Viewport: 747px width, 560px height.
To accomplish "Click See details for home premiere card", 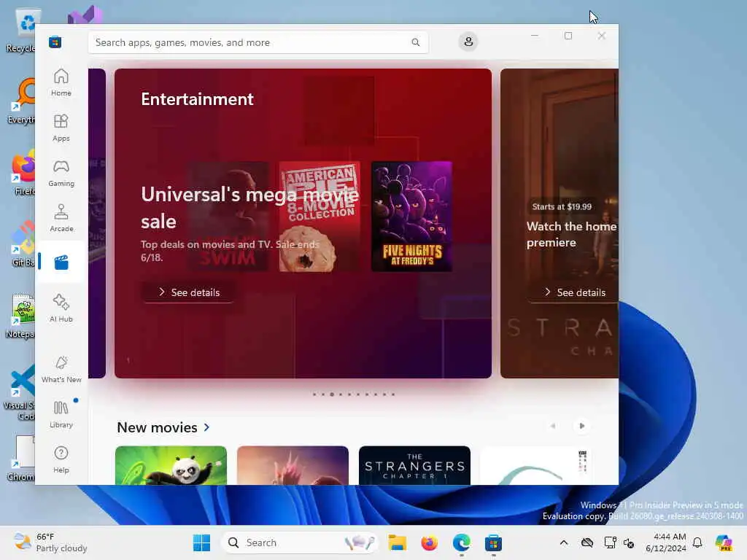I will [x=573, y=292].
